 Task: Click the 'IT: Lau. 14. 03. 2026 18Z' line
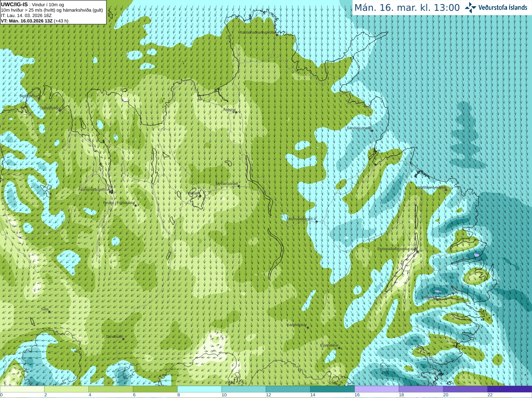click(x=26, y=15)
